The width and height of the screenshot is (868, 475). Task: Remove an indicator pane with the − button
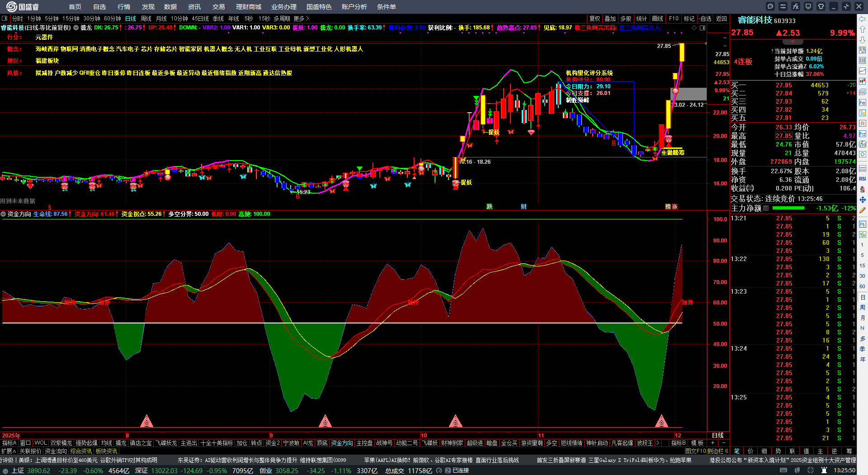tap(723, 443)
